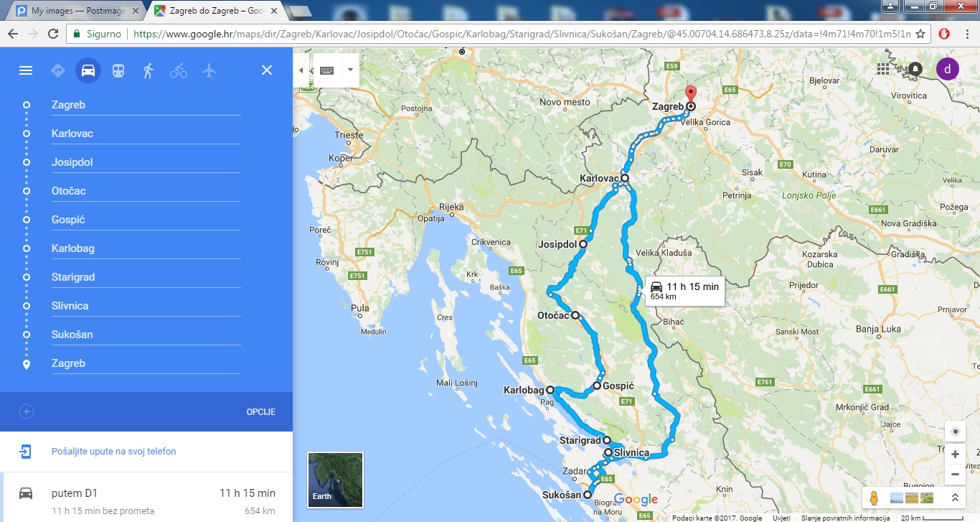Open the Google apps grid
Viewport: 980px width, 522px height.
click(882, 69)
